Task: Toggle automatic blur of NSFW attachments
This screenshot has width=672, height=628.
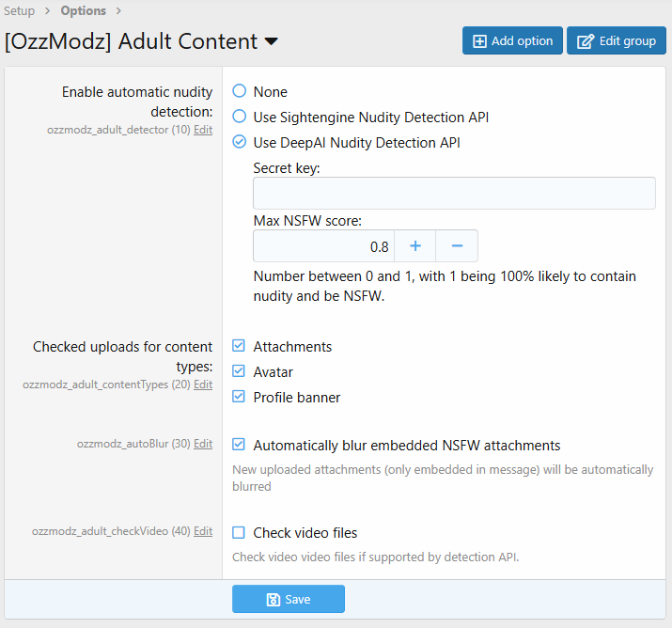Action: pos(240,445)
